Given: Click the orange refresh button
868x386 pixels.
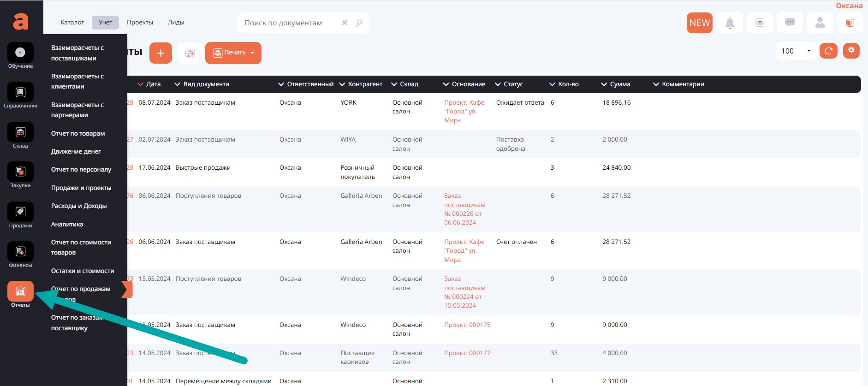Looking at the screenshot, I should coord(828,51).
